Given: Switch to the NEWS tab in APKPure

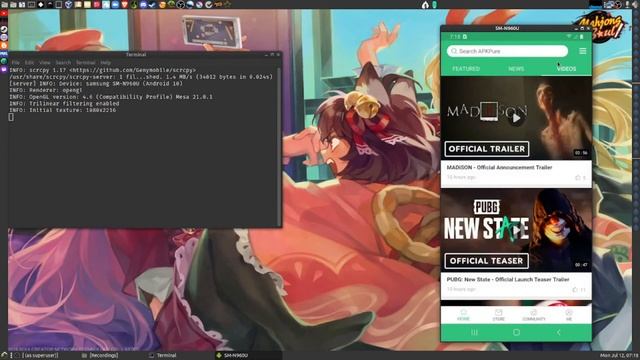Looking at the screenshot, I should point(516,69).
